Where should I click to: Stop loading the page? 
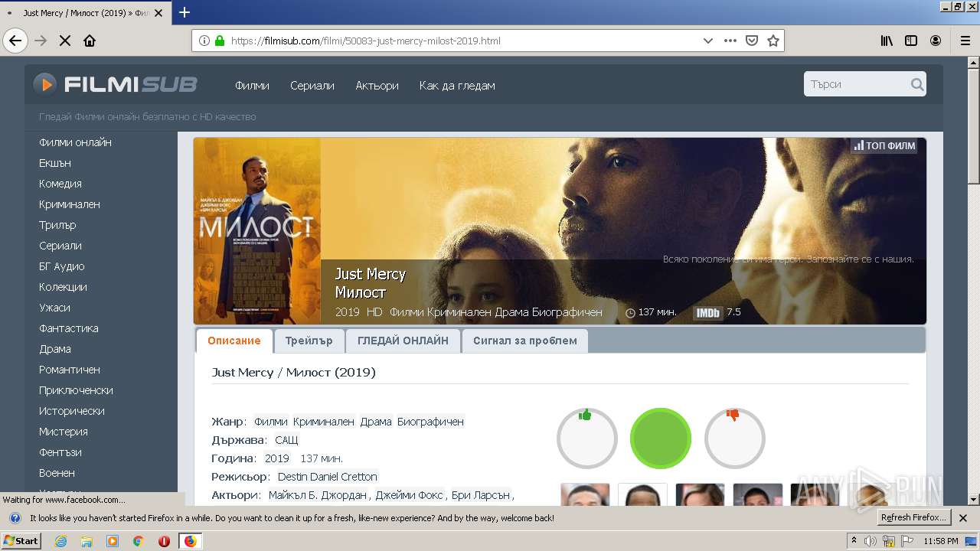pyautogui.click(x=65, y=41)
